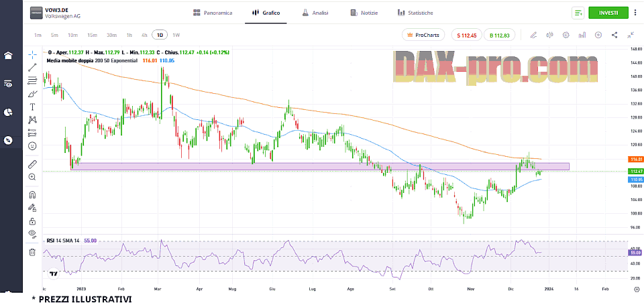This screenshot has height=305, width=644.
Task: Toggle stay in drawing mode pencil-lock
Action: click(x=32, y=208)
